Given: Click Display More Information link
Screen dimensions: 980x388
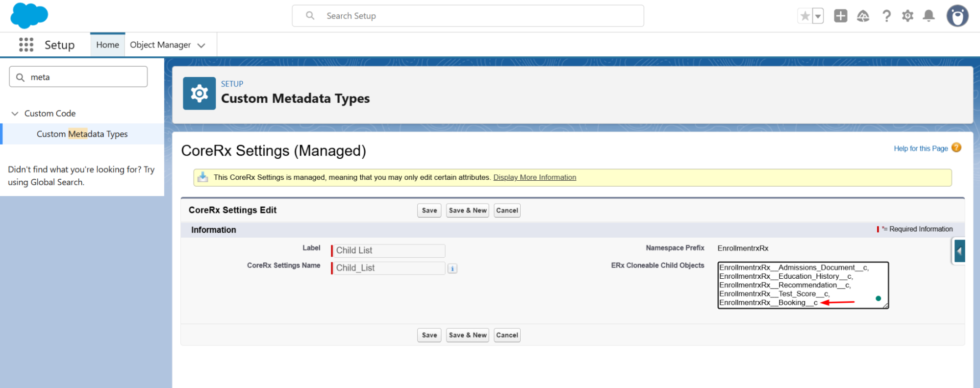Looking at the screenshot, I should pyautogui.click(x=534, y=177).
